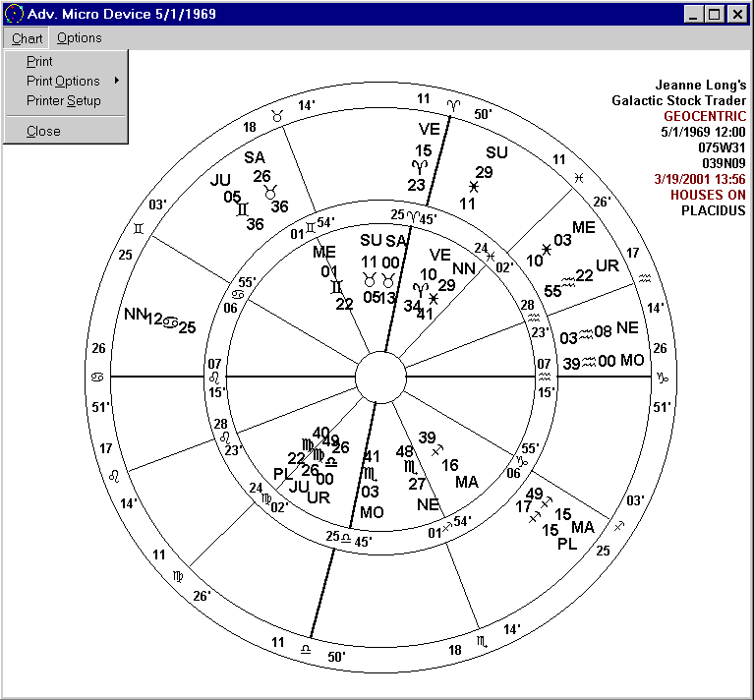The image size is (754, 700).
Task: Click the outer-ring NE planet label
Action: coord(627,328)
